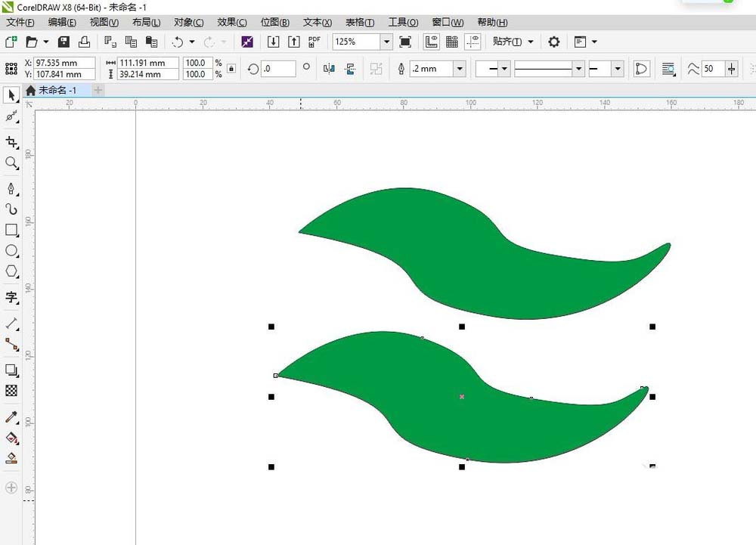This screenshot has height=545, width=756.
Task: Pick the Rectangle tool
Action: point(11,230)
